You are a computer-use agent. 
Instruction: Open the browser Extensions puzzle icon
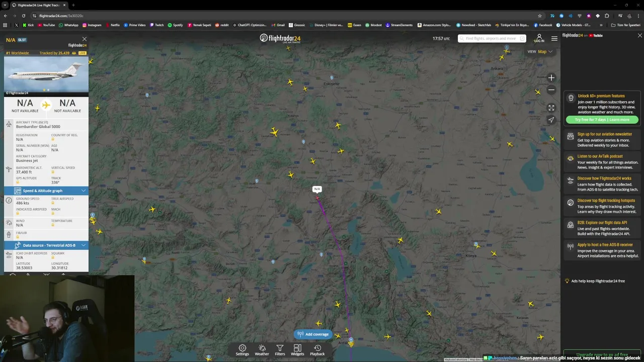(607, 16)
